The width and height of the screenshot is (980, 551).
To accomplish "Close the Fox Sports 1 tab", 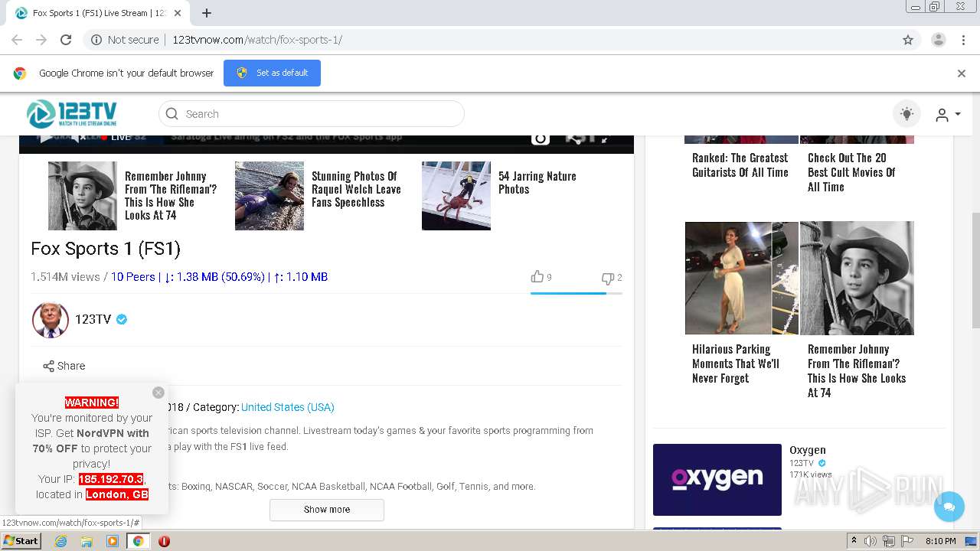I will pos(178,13).
